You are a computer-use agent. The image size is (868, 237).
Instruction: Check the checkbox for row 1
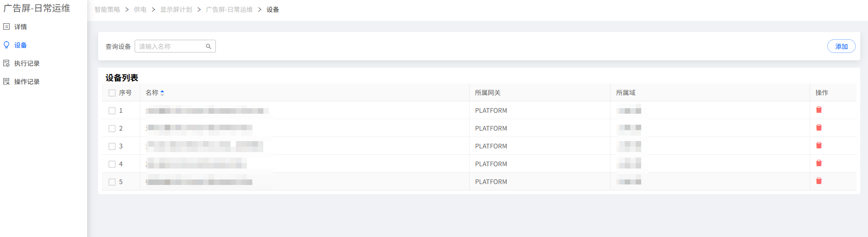112,111
